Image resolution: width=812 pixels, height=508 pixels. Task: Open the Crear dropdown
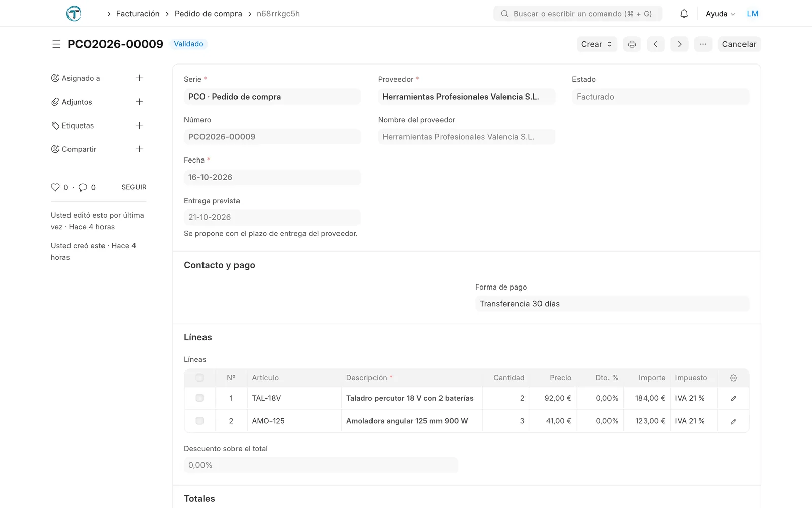597,44
